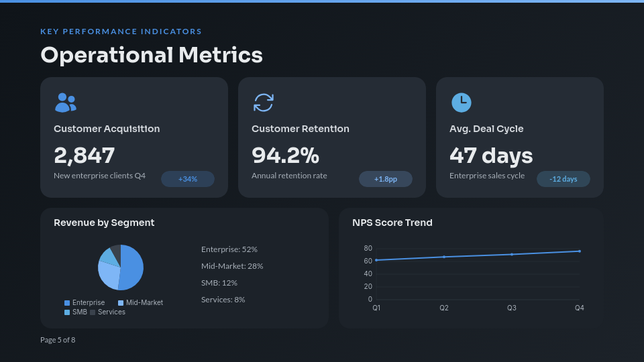
Task: Click the Customer Acquisition people icon
Action: [65, 103]
